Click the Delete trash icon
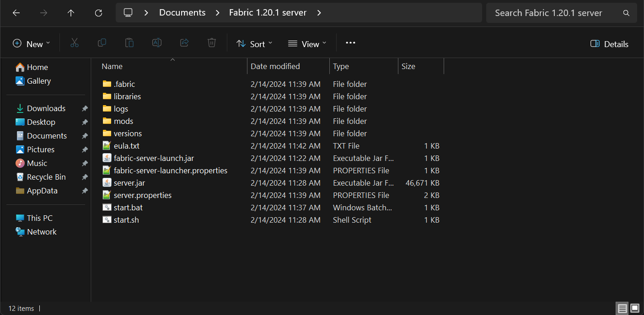 coord(212,43)
